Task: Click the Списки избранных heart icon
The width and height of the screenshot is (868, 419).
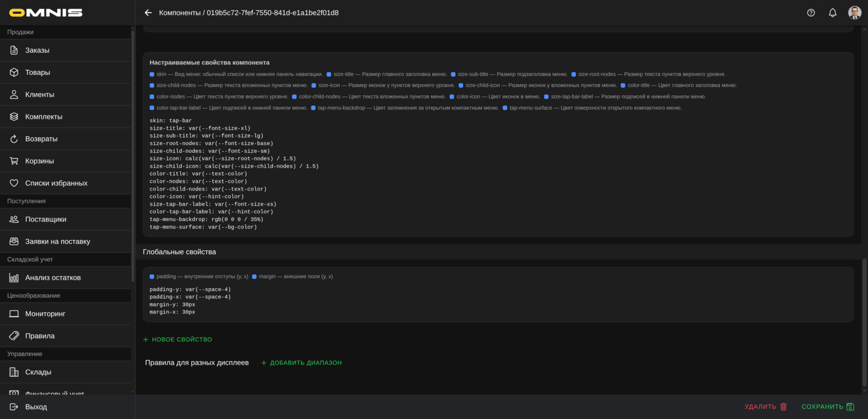Action: [14, 183]
